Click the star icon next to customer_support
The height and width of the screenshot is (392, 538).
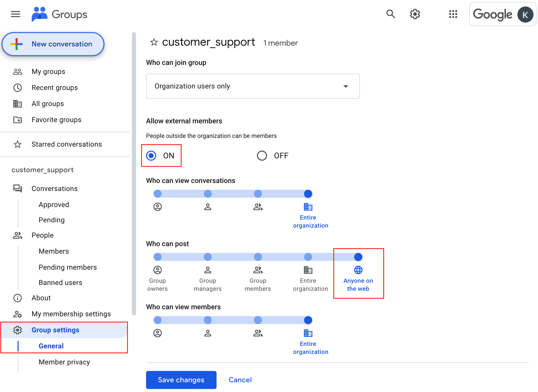click(153, 43)
